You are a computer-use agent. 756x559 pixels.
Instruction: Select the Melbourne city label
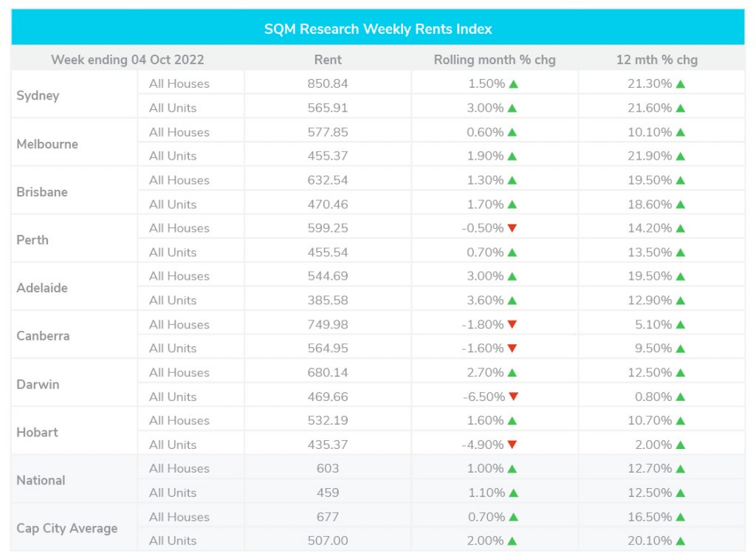pyautogui.click(x=47, y=144)
